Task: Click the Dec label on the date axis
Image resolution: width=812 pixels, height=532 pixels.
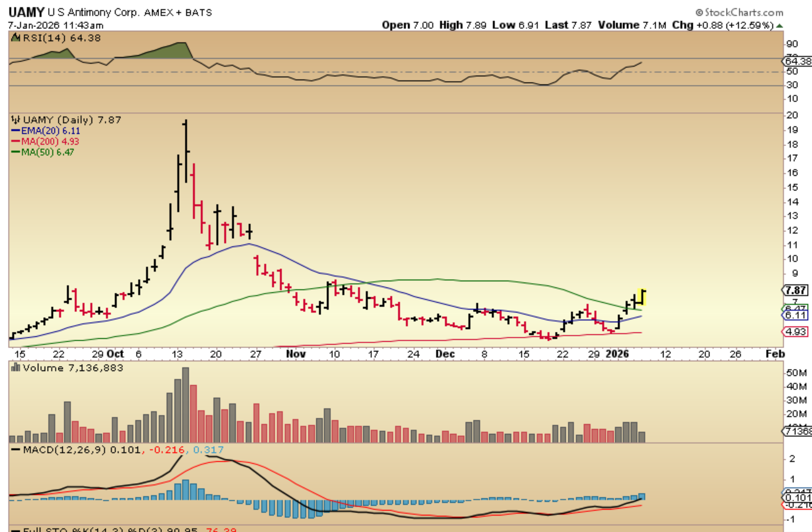Action: [x=445, y=354]
